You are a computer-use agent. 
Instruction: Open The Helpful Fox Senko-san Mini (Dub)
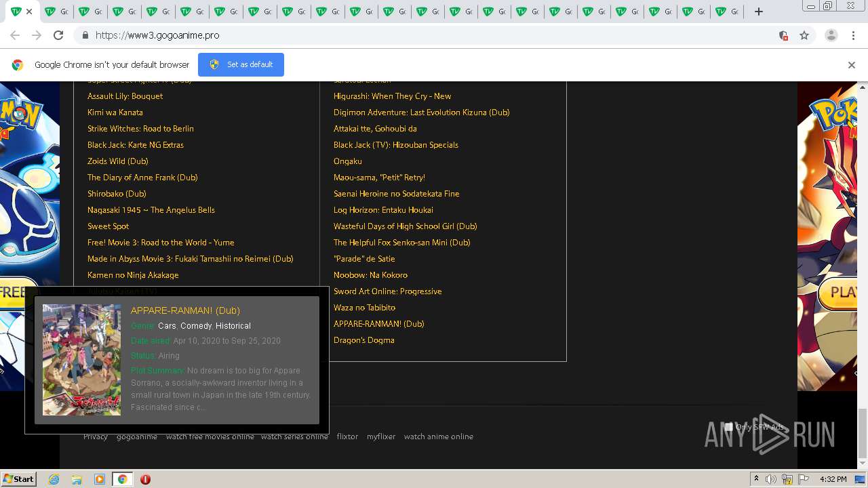point(401,243)
